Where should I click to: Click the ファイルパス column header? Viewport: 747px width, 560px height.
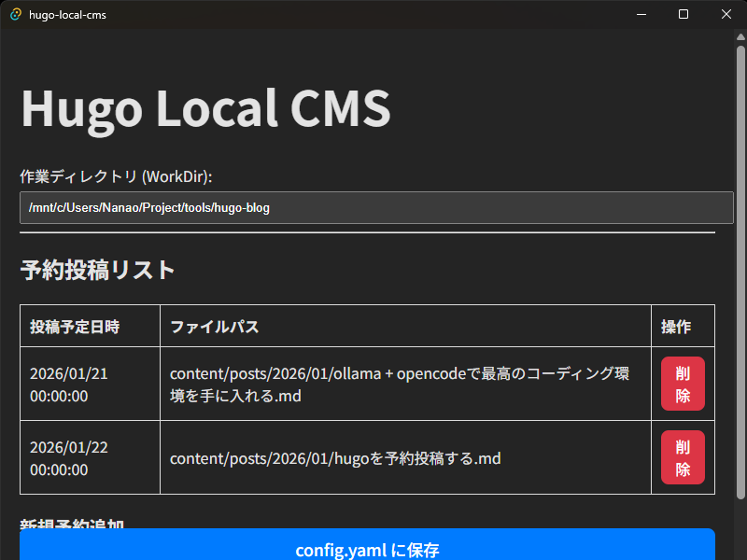point(214,327)
